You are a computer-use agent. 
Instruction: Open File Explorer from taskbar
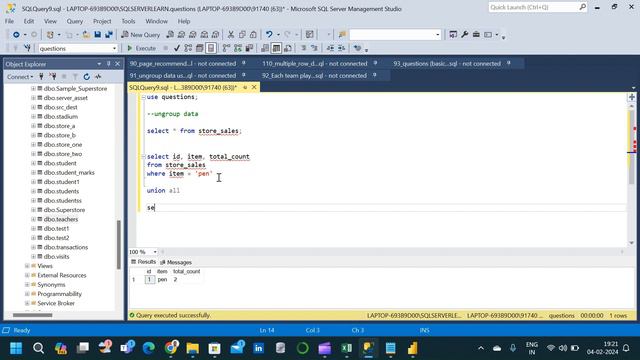point(193,348)
